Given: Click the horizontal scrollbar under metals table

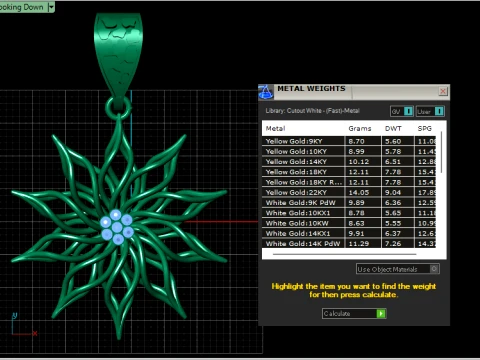Looking at the screenshot, I should tap(344, 254).
